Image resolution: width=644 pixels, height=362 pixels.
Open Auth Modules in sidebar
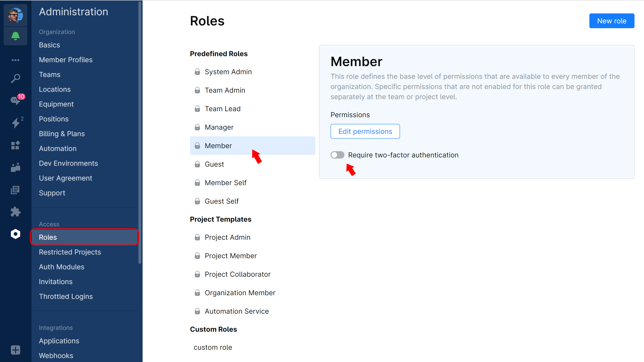(62, 267)
